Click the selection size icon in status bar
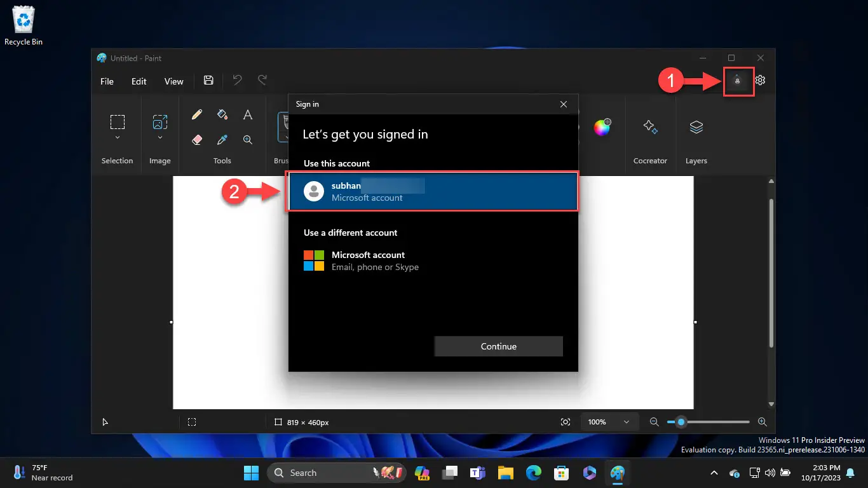 192,422
